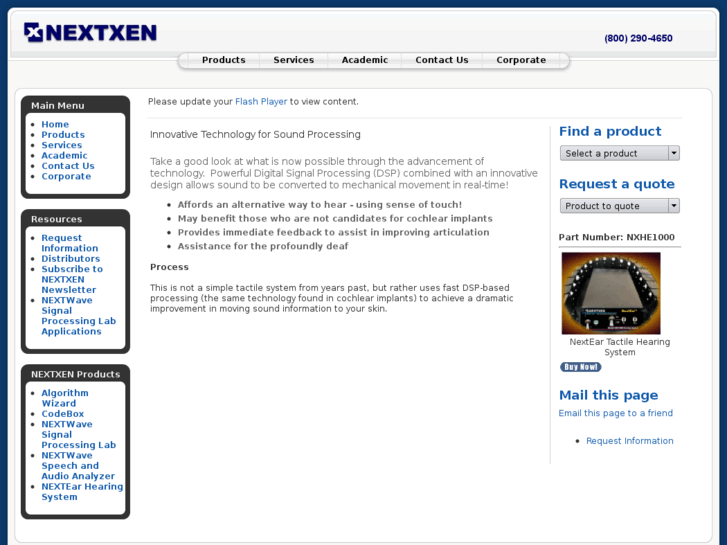Click bullet about improving articulation feedback
Image resolution: width=727 pixels, height=545 pixels.
point(333,232)
